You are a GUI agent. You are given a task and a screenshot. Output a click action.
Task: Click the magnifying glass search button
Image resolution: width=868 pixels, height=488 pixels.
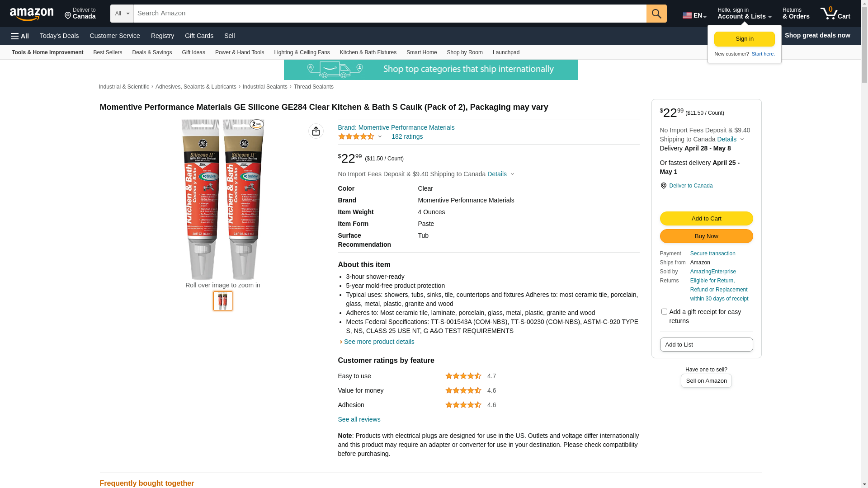coord(656,14)
